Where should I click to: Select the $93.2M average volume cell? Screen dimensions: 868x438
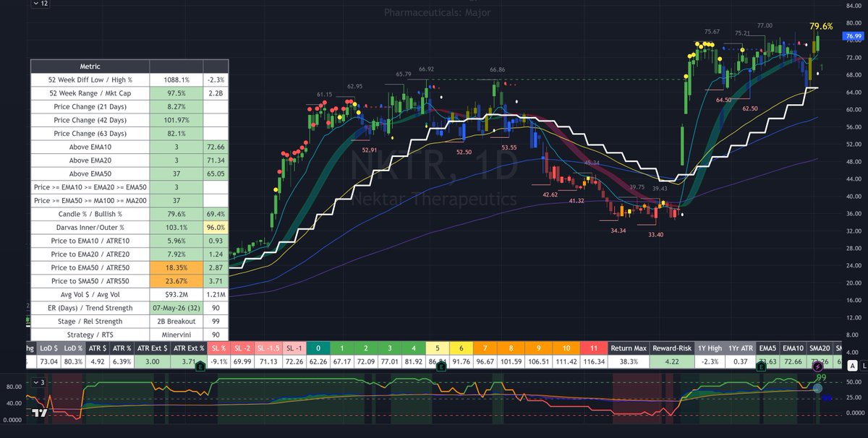(176, 294)
